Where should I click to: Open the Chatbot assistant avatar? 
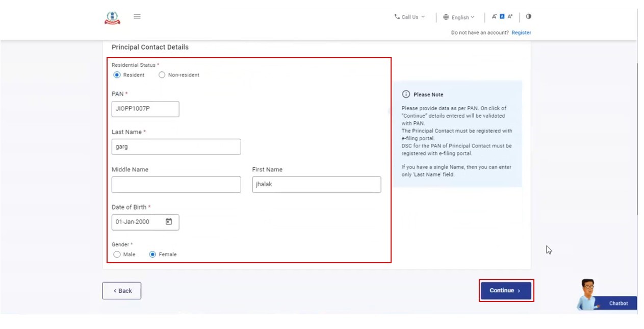click(x=589, y=294)
